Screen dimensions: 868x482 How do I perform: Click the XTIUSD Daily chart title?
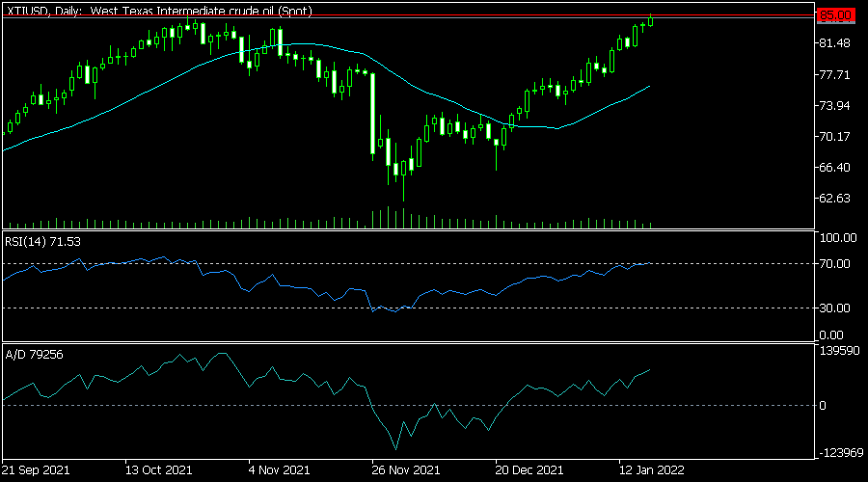pyautogui.click(x=159, y=11)
